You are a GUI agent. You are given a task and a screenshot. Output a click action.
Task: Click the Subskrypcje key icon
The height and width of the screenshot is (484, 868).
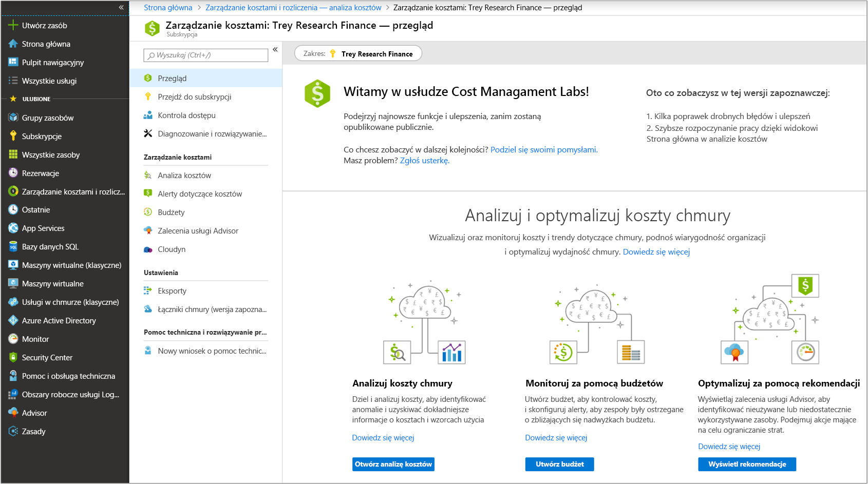tap(13, 136)
